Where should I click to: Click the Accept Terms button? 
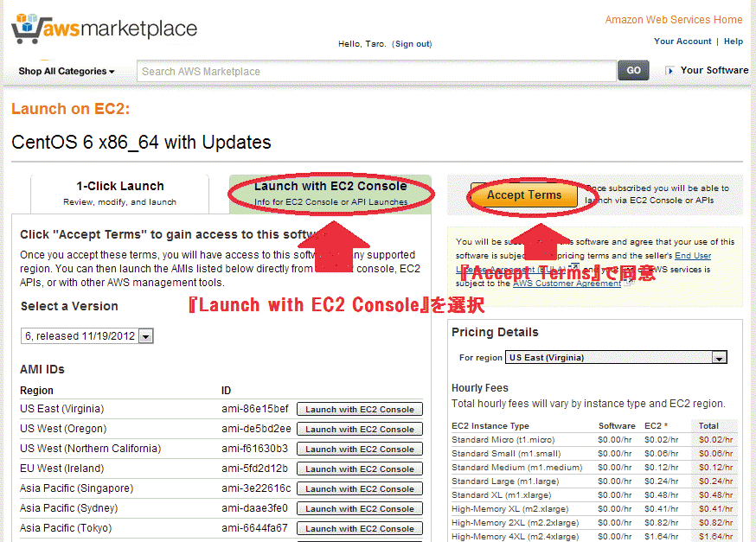tap(523, 195)
